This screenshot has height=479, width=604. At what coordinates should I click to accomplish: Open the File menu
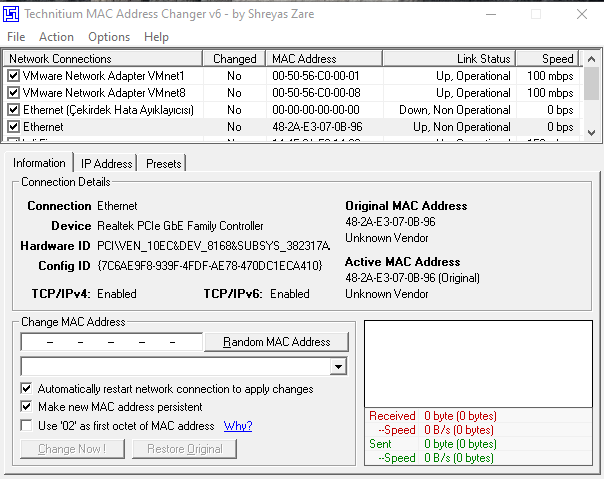pos(16,37)
